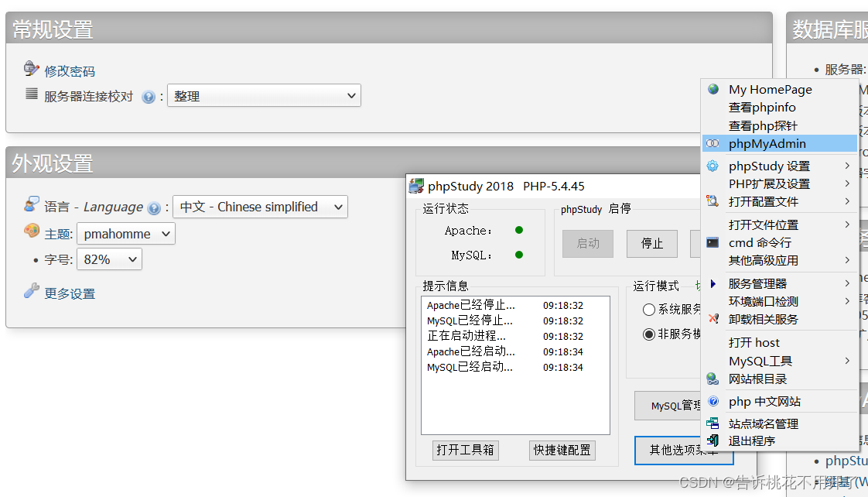Click the green Apache status indicator
This screenshot has width=868, height=497.
pos(518,230)
